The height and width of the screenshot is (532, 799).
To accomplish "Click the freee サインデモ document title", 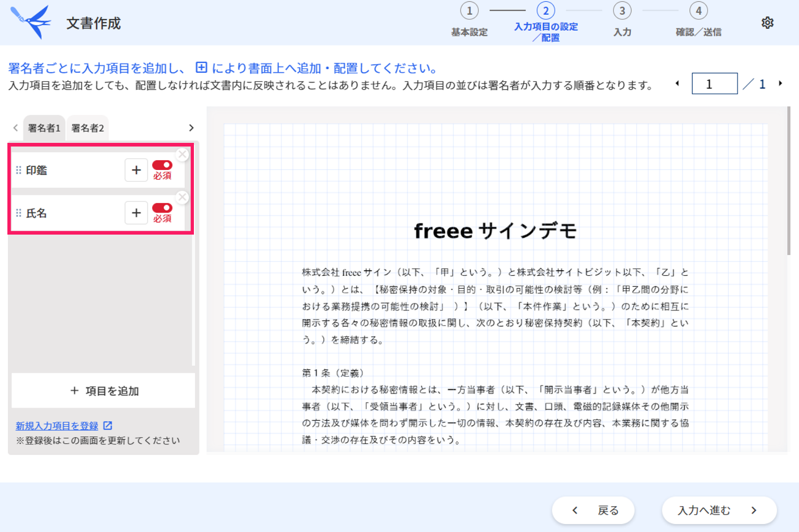I will tap(496, 231).
